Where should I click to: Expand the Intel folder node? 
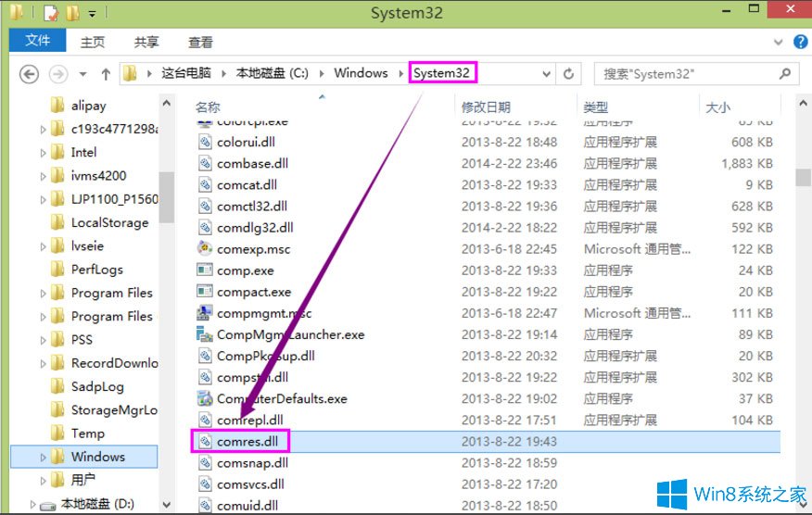pos(43,153)
